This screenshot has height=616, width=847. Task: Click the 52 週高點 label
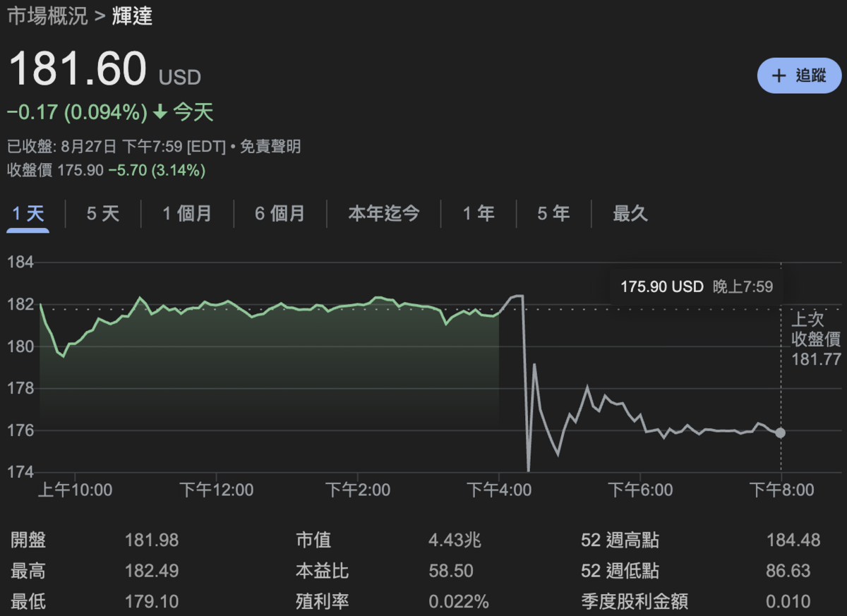point(620,540)
